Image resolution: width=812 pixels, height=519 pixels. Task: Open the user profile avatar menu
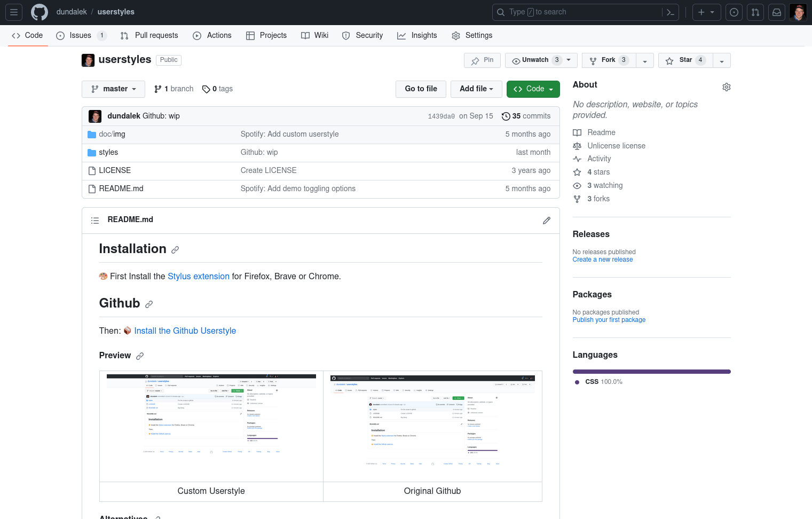click(x=798, y=12)
